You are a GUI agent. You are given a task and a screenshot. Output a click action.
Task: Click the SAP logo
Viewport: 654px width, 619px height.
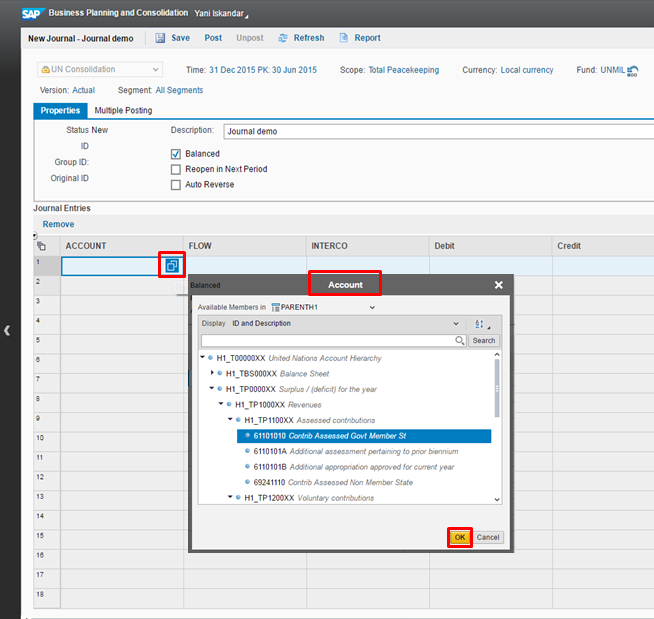pos(32,14)
